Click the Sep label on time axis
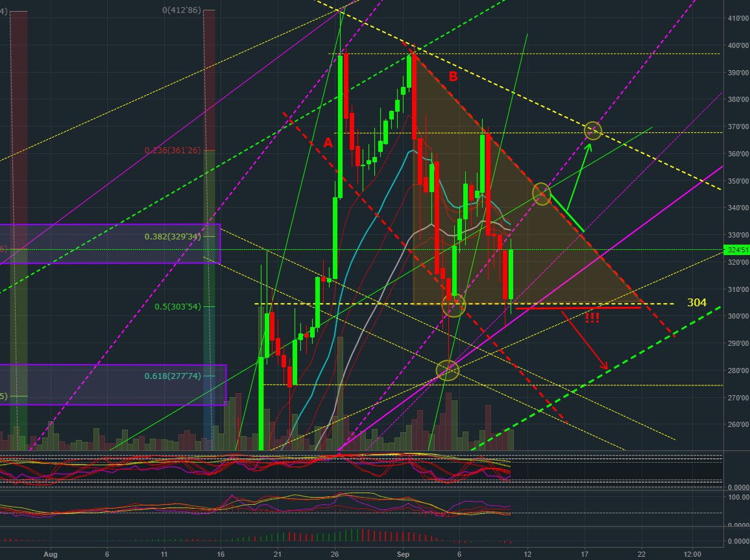 coord(403,554)
